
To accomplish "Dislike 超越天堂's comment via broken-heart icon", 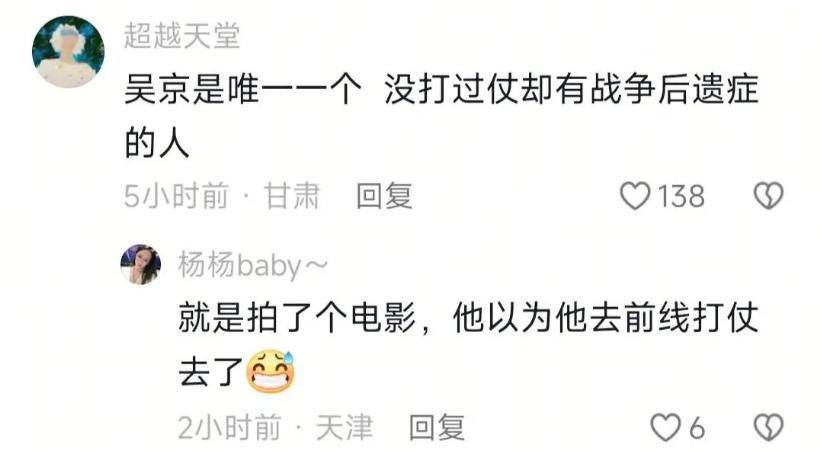I will [769, 196].
